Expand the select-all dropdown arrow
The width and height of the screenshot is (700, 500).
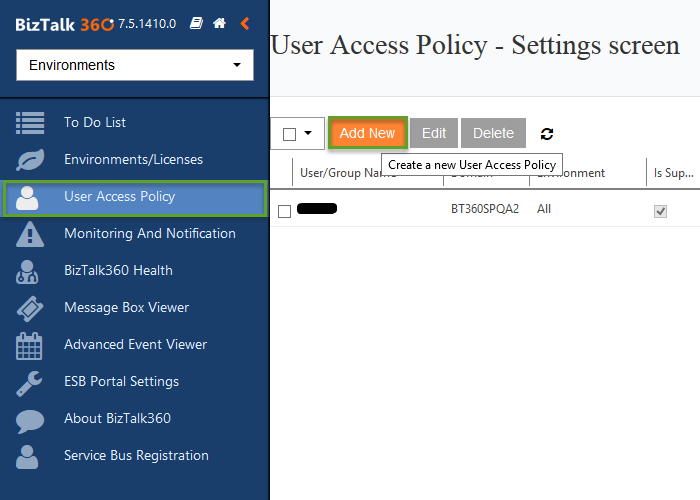tap(308, 133)
